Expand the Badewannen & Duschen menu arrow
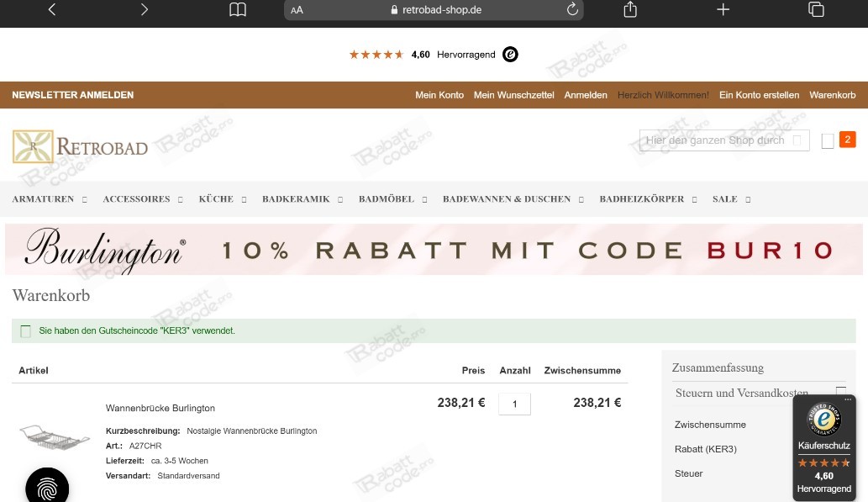Image resolution: width=868 pixels, height=502 pixels. [581, 199]
